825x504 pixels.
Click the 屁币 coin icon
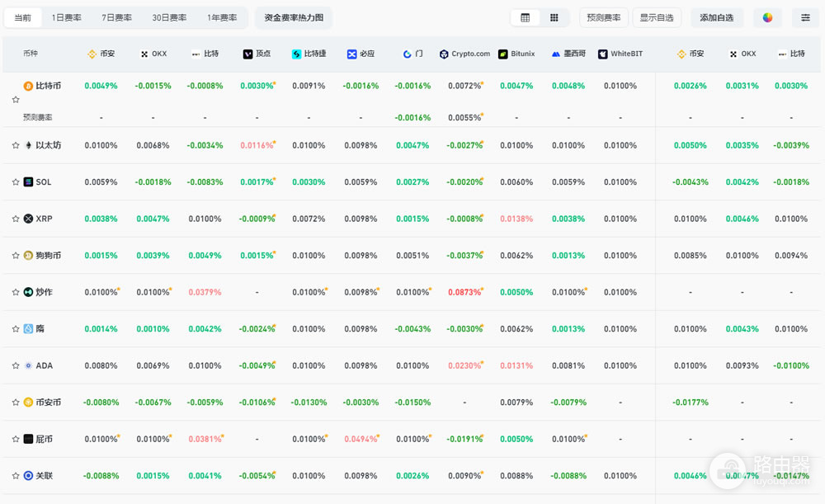[28, 439]
